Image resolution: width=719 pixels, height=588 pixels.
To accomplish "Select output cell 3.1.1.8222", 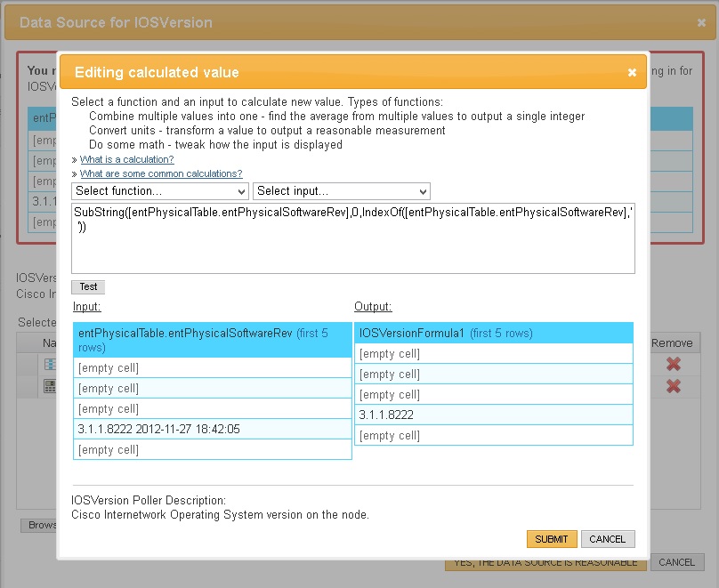I will coord(493,415).
